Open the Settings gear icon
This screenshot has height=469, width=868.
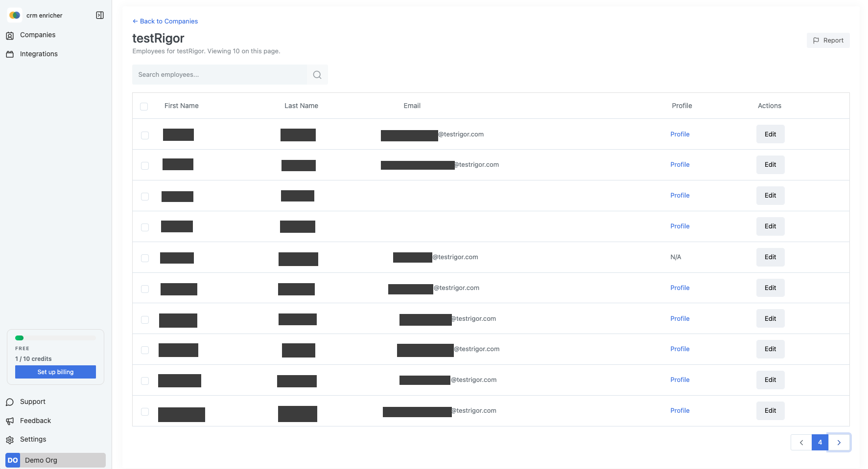click(x=10, y=440)
